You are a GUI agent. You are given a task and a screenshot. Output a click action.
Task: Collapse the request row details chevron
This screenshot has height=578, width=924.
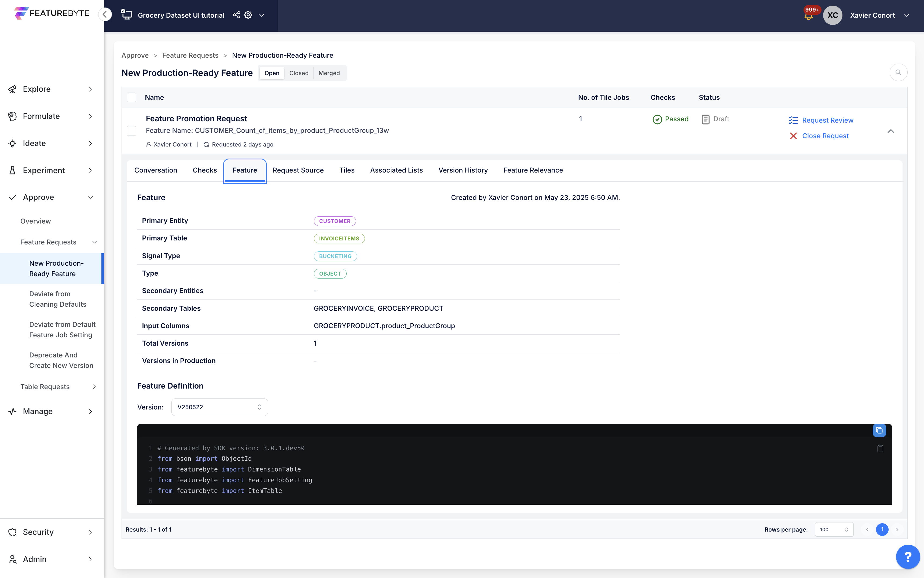tap(891, 131)
